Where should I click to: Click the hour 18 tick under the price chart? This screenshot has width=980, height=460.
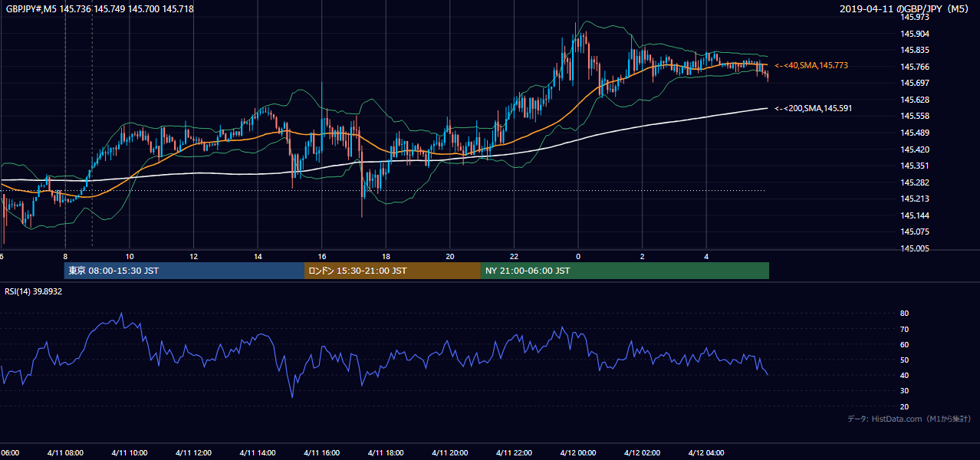(x=386, y=257)
